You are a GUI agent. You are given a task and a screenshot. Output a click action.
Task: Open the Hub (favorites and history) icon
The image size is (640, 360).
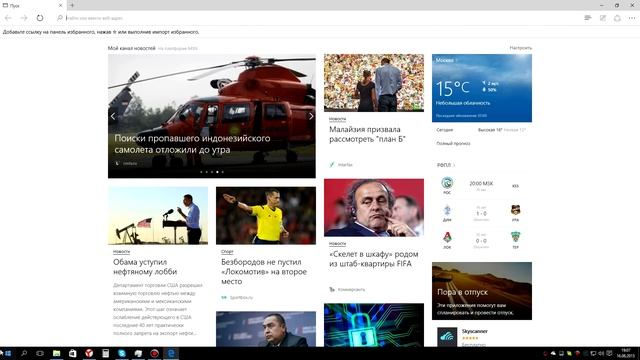(588, 18)
